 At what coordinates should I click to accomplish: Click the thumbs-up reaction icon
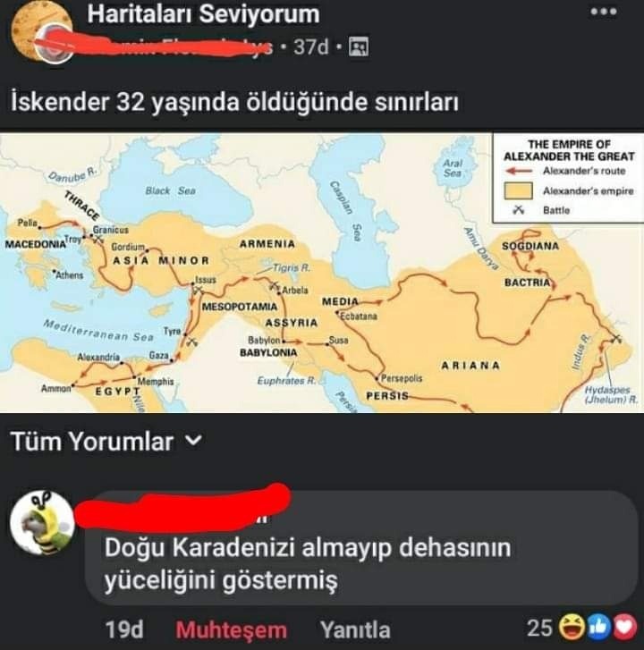coord(597,627)
